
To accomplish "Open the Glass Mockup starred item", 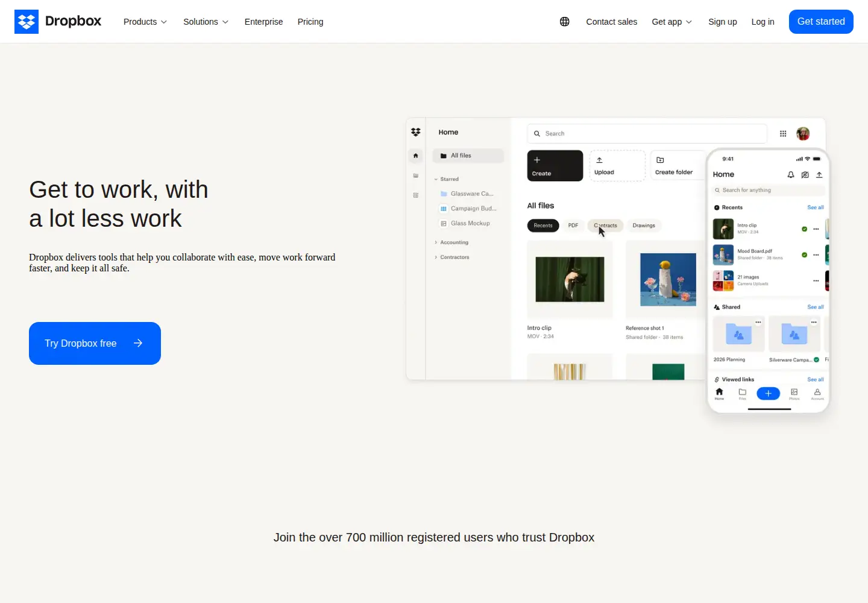I will 465,223.
